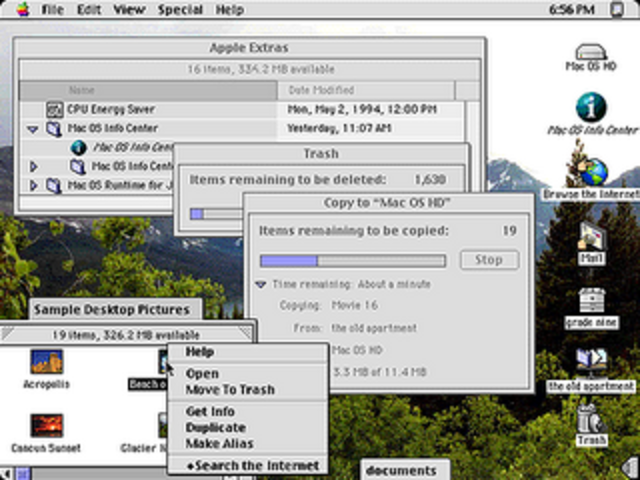Click the Stop button in copy dialog
640x480 pixels.
point(489,260)
